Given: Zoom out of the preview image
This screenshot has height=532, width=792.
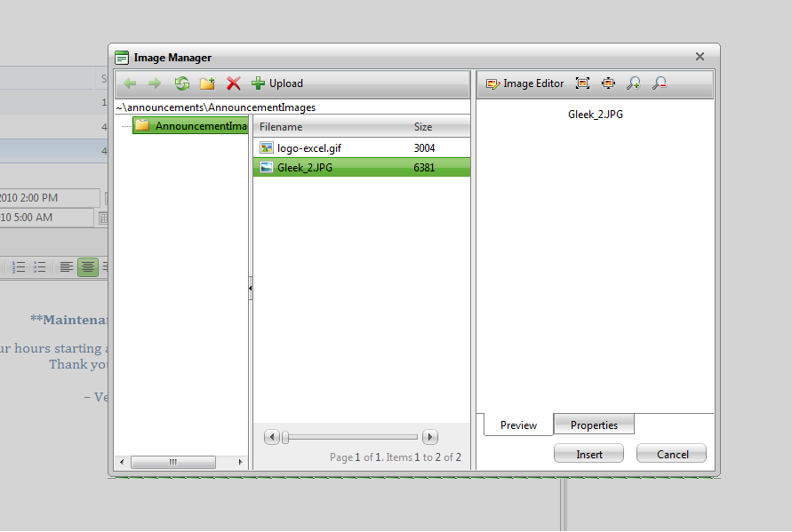Looking at the screenshot, I should coord(660,83).
